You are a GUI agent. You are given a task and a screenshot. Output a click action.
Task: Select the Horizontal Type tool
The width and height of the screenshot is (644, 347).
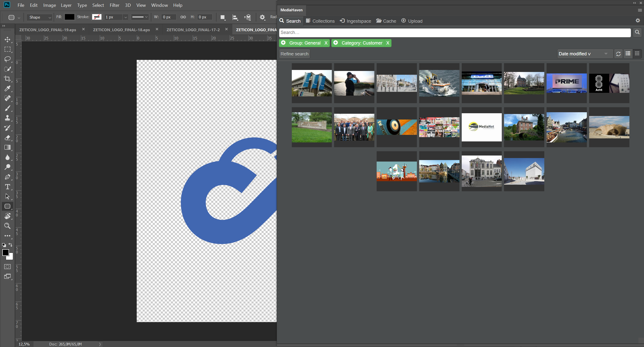point(7,187)
